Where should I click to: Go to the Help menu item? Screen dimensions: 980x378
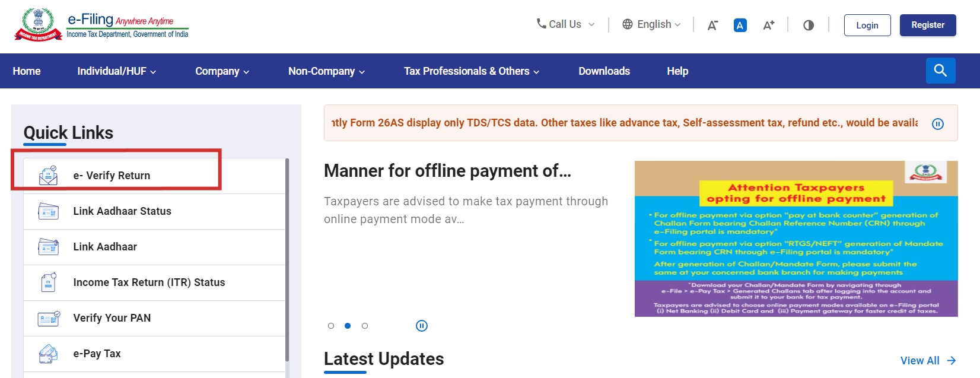pos(677,71)
